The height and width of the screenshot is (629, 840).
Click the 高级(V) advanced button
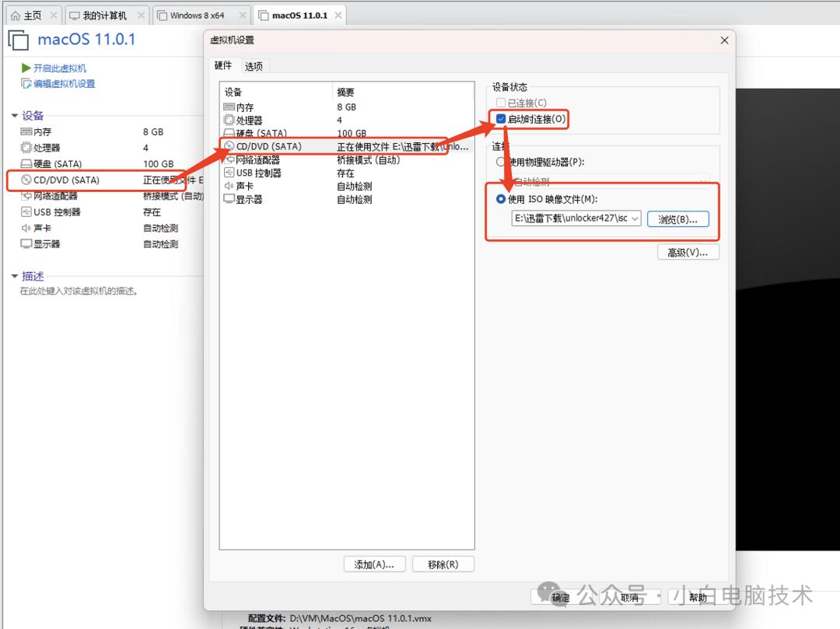click(x=688, y=251)
